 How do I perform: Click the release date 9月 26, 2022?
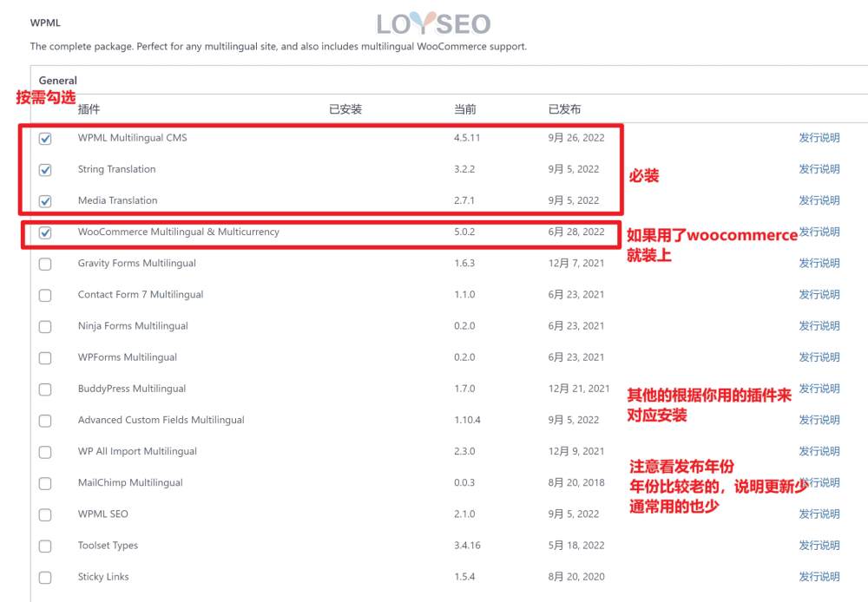pyautogui.click(x=576, y=138)
